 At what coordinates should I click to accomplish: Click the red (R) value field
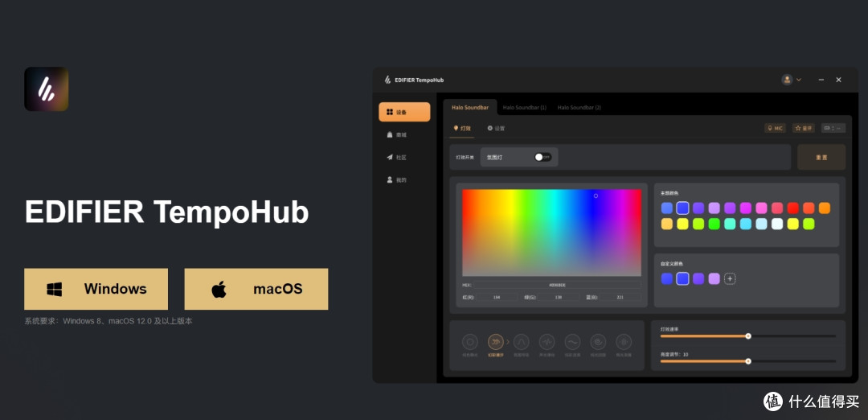[497, 298]
